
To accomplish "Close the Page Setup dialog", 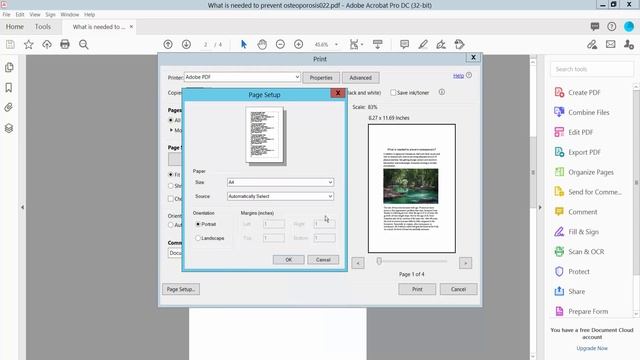I will 338,93.
